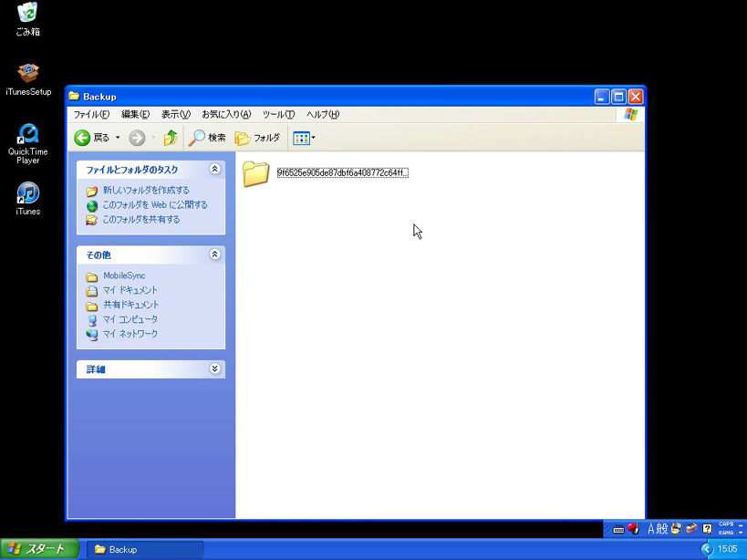The height and width of the screenshot is (560, 747).
Task: Select the iTunesSetup desktop icon
Action: [x=28, y=80]
